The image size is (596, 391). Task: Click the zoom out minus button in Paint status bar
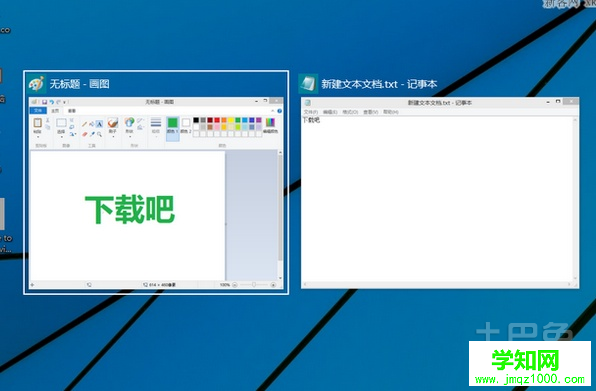[x=235, y=285]
